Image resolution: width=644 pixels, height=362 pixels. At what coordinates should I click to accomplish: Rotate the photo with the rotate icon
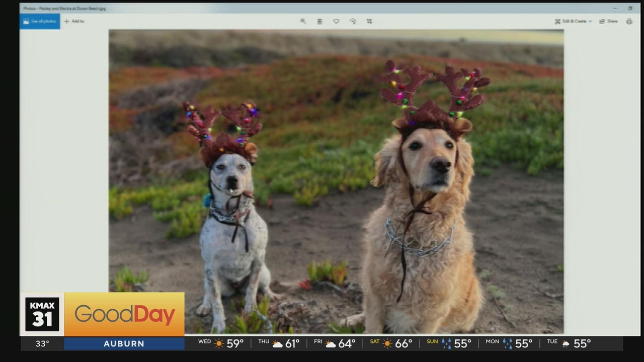pyautogui.click(x=353, y=21)
